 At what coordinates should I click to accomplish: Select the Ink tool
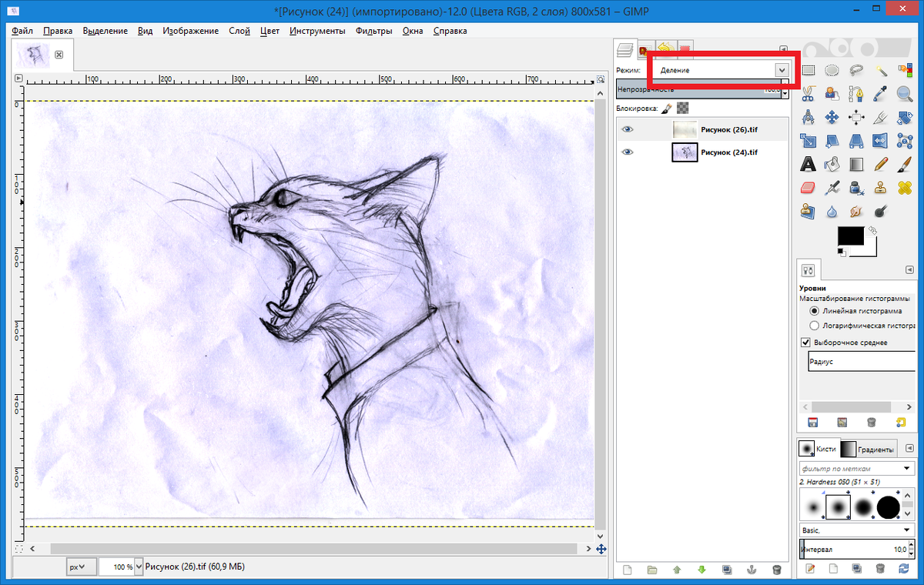856,188
